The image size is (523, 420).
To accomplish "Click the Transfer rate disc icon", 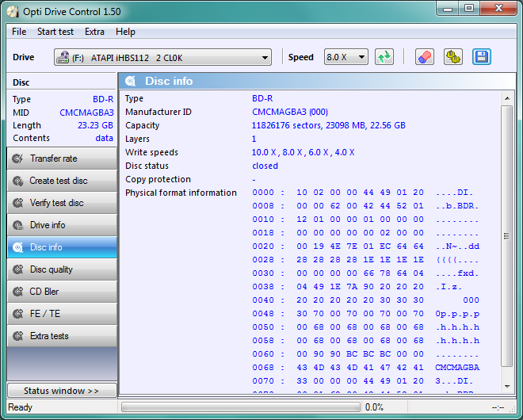I will (x=17, y=158).
